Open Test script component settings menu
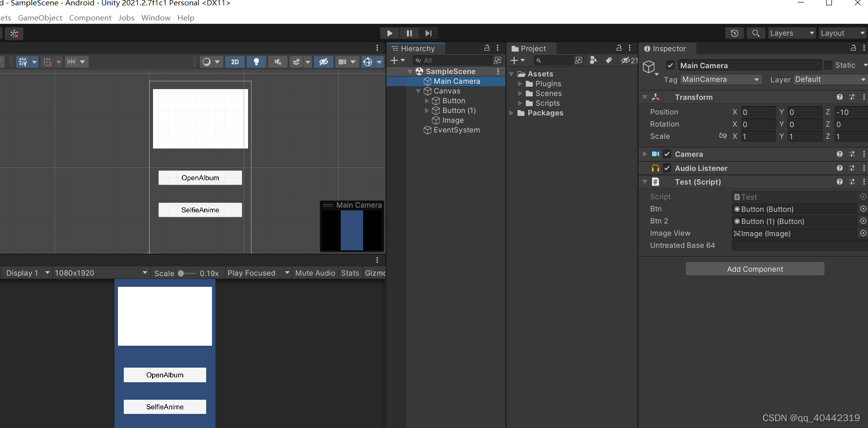Viewport: 868px width, 428px height. click(x=864, y=182)
